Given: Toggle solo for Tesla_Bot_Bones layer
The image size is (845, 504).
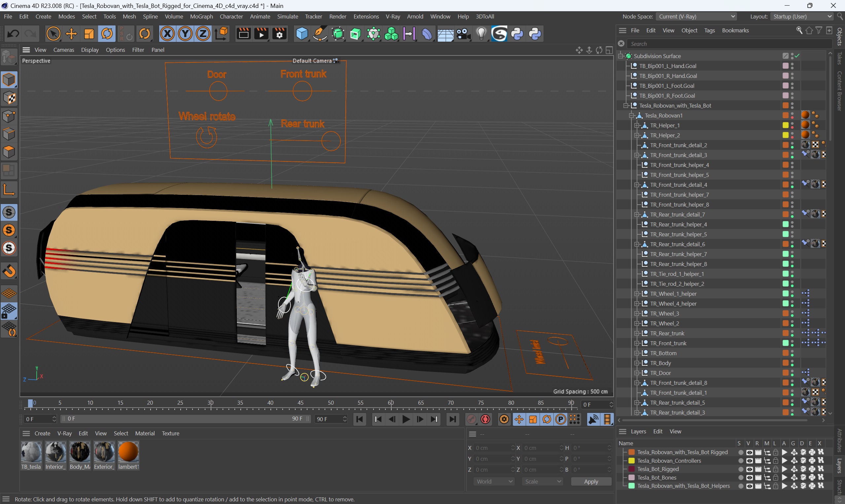Looking at the screenshot, I should click(x=740, y=478).
